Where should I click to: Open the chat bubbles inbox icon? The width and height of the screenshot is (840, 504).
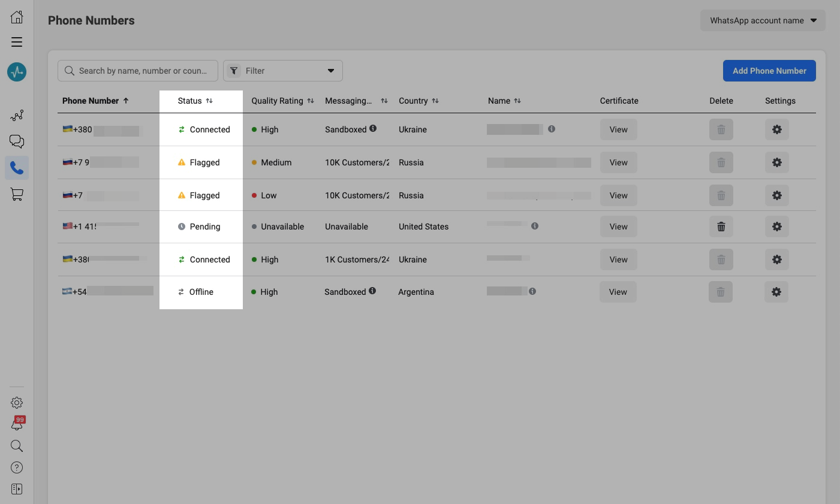[17, 141]
